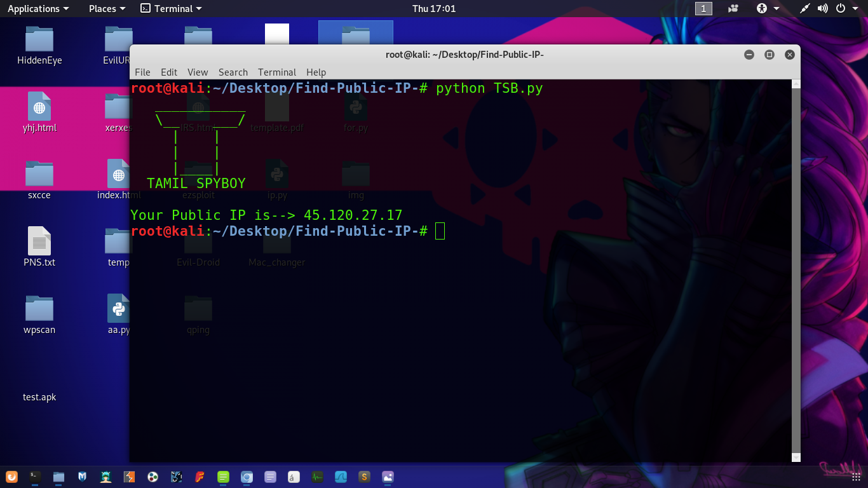Open the character map dock icon

coord(294,477)
